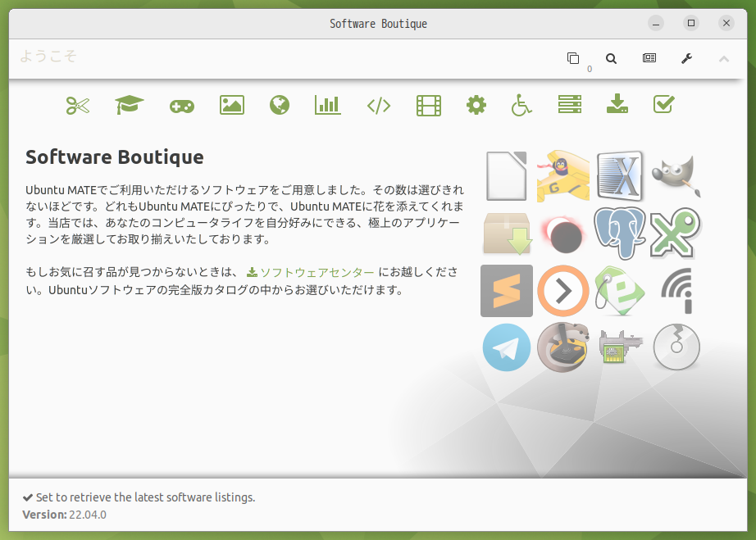Screen dimensions: 756x540
Task: Open the news icon in the header
Action: pyautogui.click(x=649, y=58)
